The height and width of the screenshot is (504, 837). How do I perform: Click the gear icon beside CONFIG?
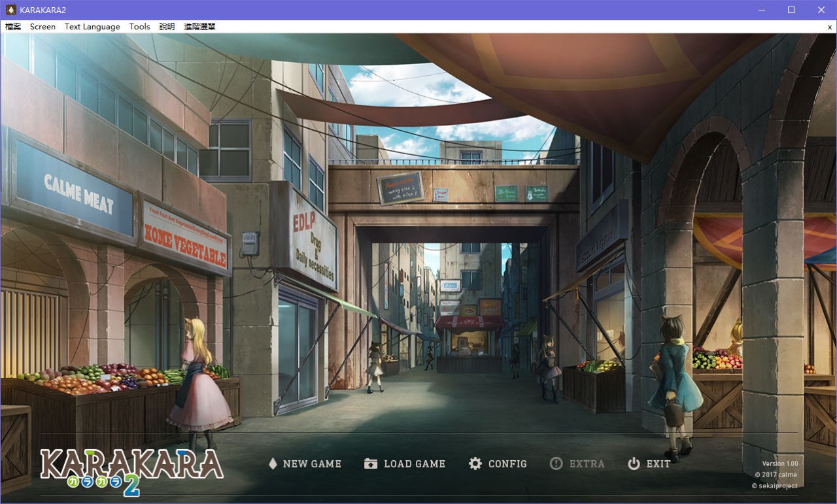475,463
